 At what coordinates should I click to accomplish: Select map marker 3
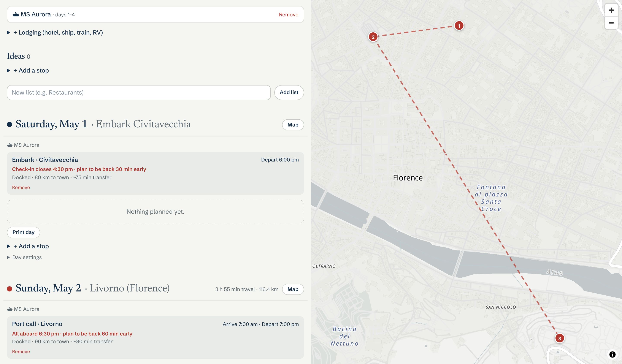(x=560, y=338)
